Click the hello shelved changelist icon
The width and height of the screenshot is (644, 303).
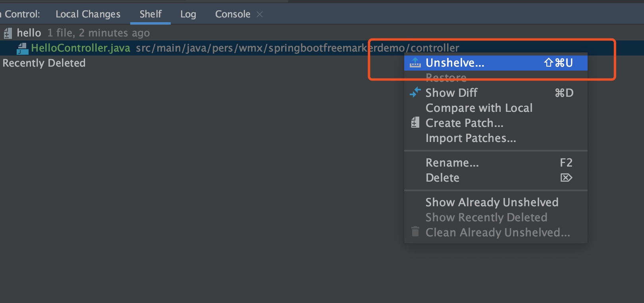pos(8,33)
